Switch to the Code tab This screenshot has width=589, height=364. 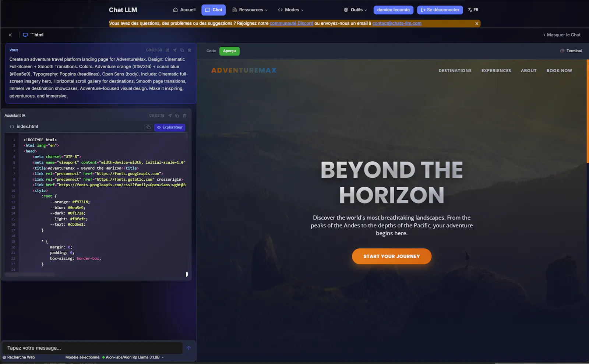tap(211, 51)
